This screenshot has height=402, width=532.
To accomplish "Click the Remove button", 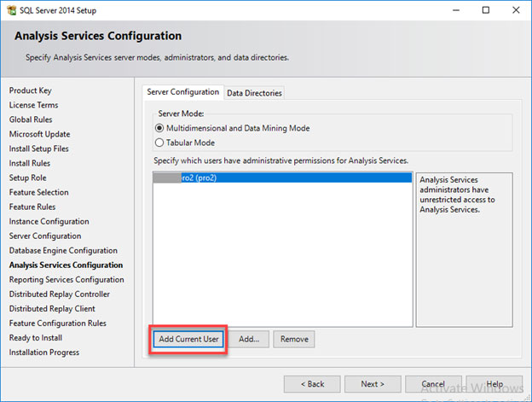I will 294,339.
